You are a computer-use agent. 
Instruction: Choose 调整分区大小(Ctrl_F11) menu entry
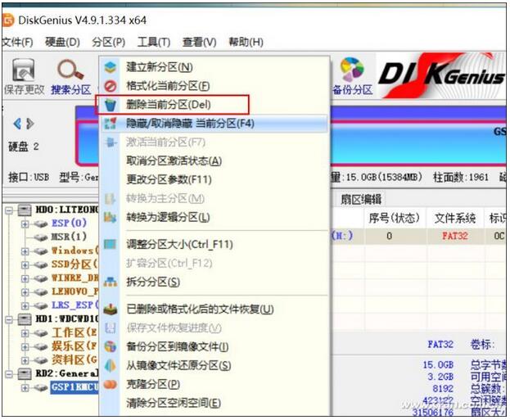[214, 244]
